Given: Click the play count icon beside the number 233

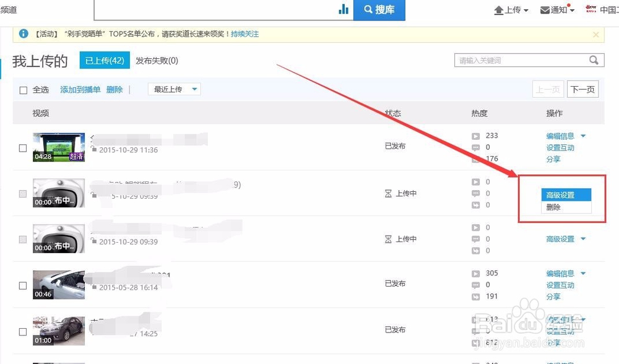Looking at the screenshot, I should [x=476, y=136].
